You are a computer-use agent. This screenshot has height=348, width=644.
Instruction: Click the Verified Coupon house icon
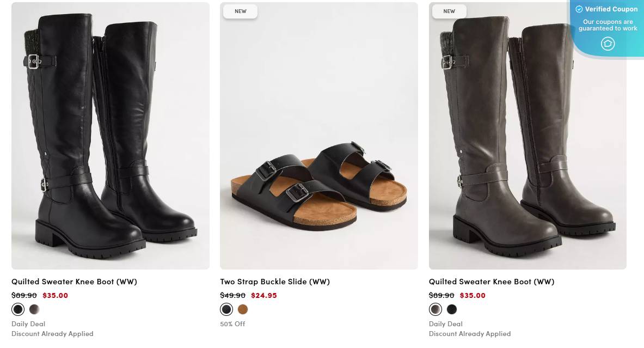tap(608, 44)
